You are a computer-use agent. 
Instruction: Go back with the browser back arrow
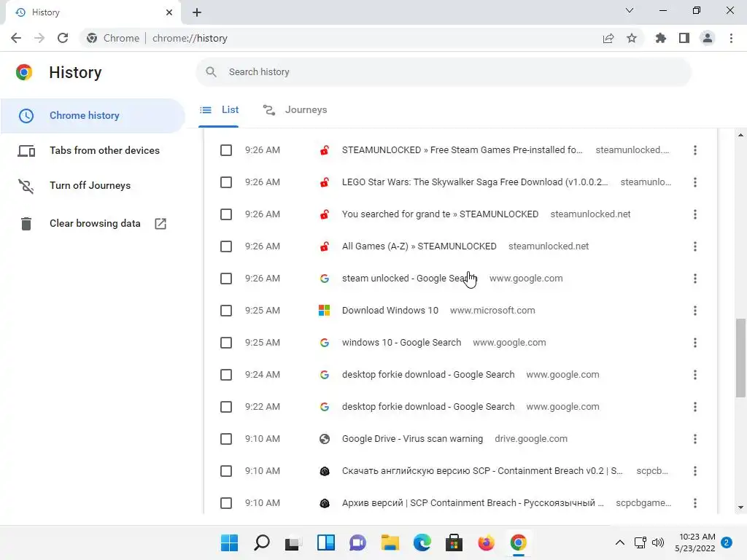tap(16, 38)
